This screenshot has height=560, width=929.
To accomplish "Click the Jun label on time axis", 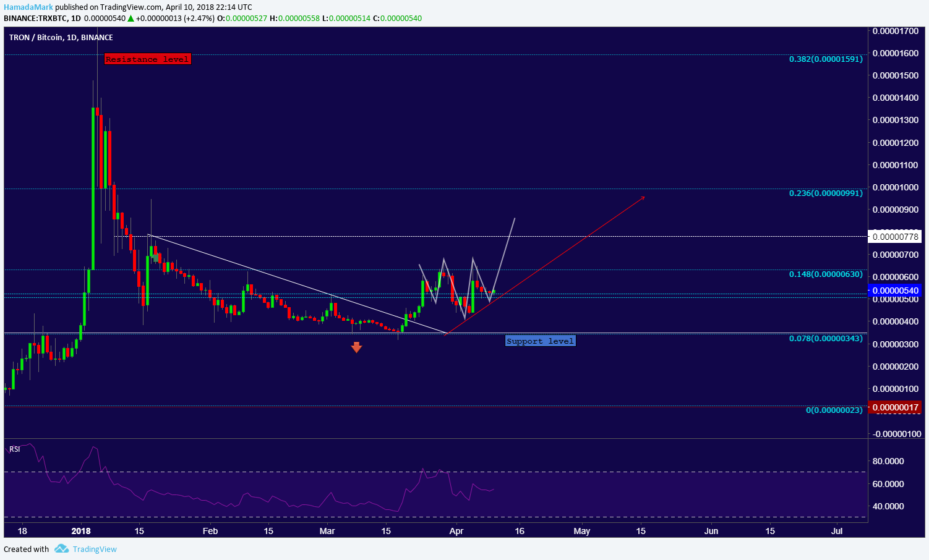I will (x=712, y=531).
